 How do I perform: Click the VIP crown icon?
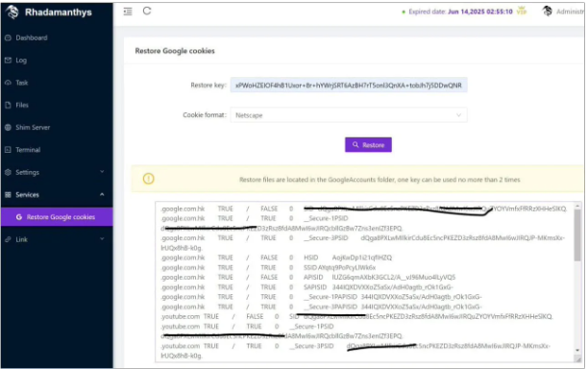[522, 11]
